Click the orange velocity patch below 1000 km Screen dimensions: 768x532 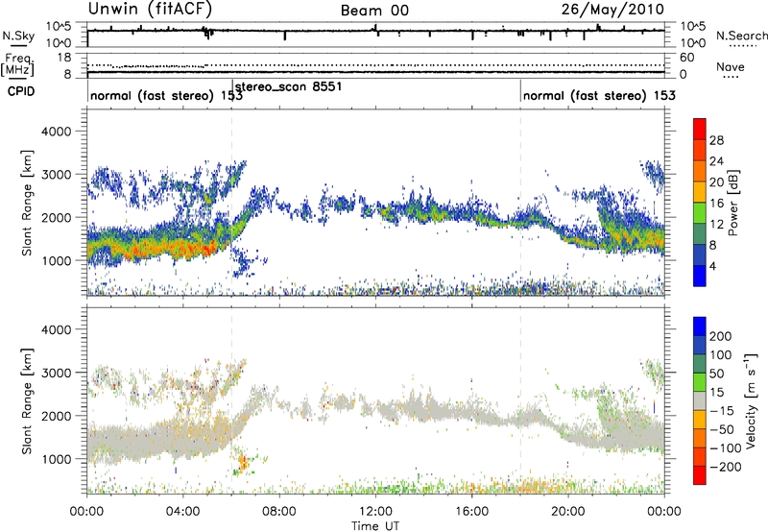click(243, 462)
